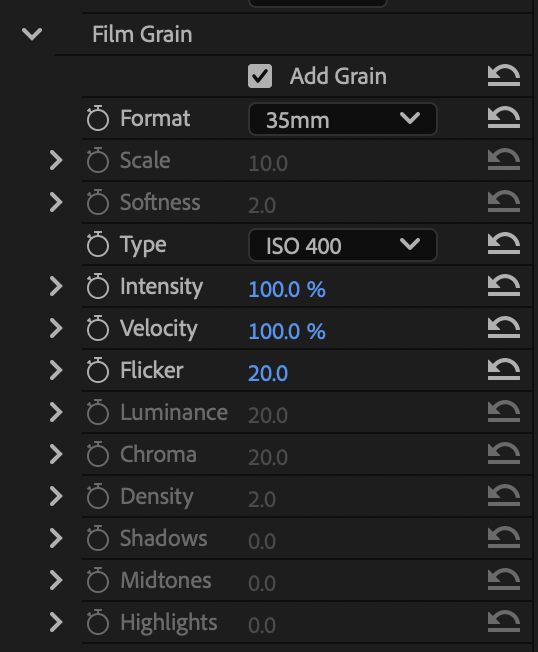
Task: Reset the Softness parameter
Action: (x=503, y=202)
